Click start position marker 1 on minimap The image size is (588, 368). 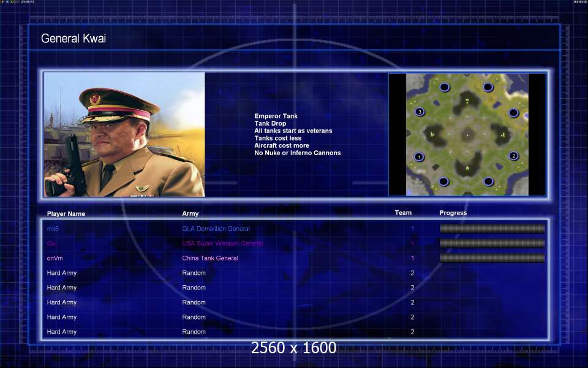419,156
